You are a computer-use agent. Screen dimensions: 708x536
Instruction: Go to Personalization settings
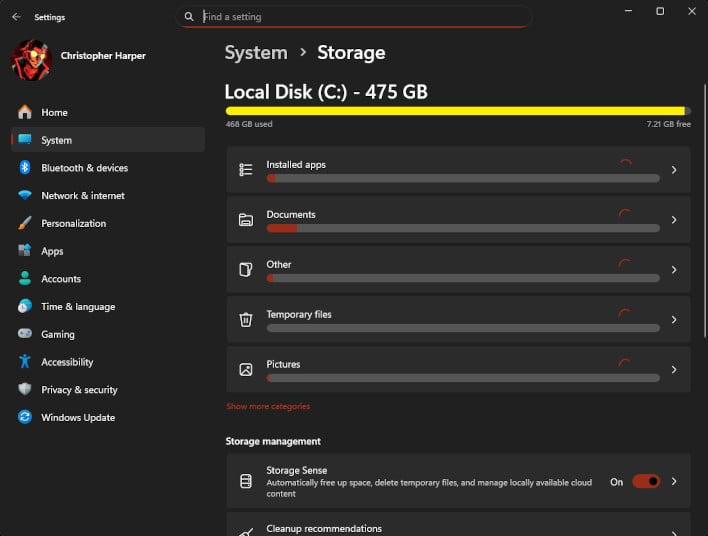108,223
